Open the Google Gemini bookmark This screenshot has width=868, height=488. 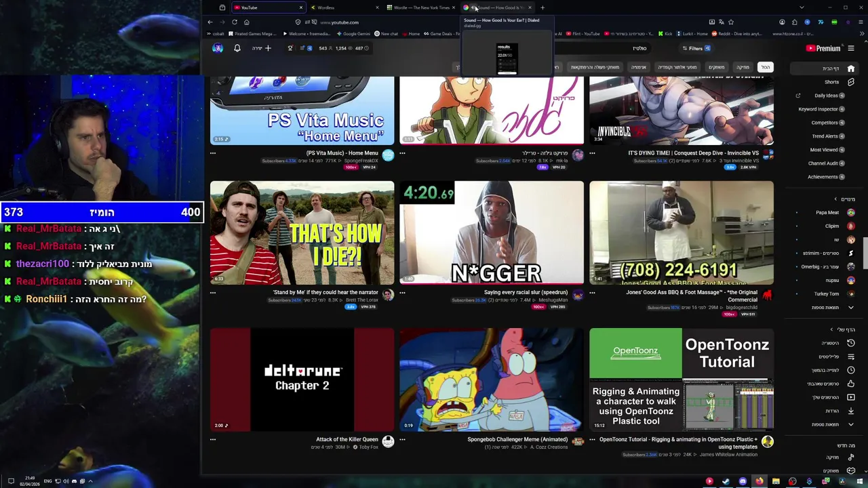click(353, 34)
